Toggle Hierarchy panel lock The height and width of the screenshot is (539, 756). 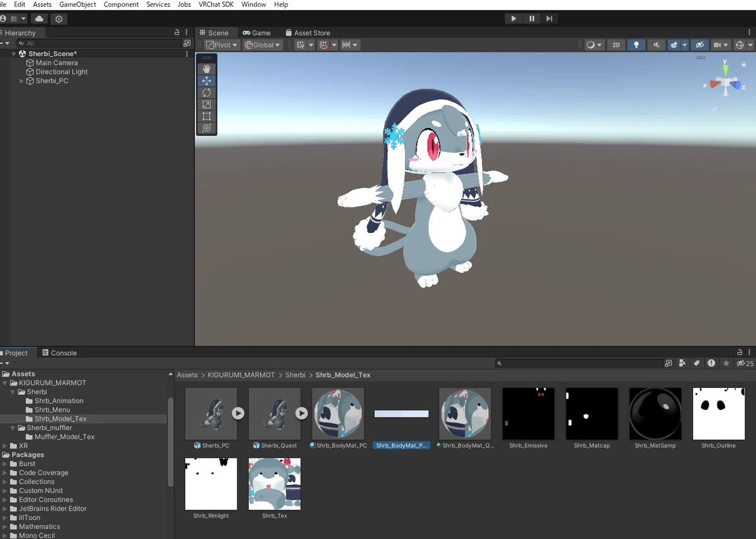click(x=177, y=33)
